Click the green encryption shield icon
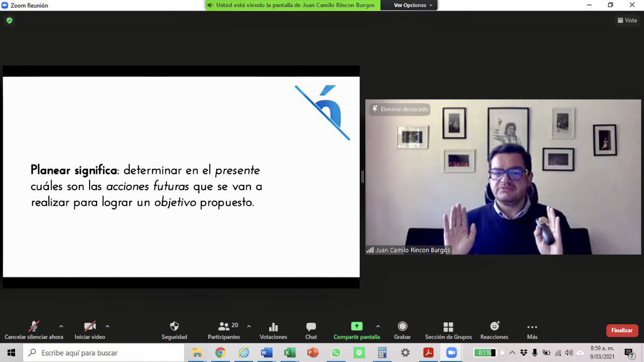Screen dimensions: 644x362 click(x=9, y=20)
